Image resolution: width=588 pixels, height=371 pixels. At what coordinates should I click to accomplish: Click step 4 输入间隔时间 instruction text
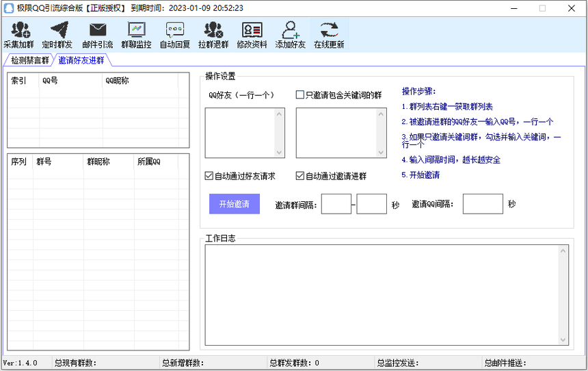click(x=451, y=159)
